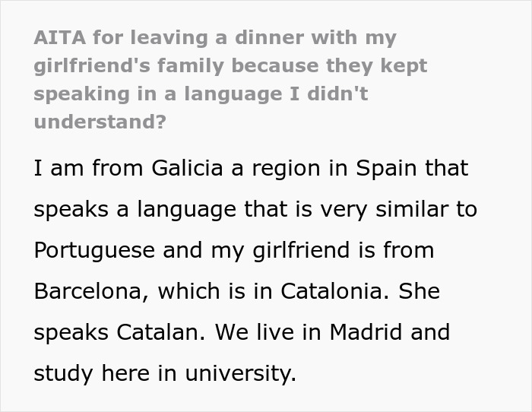Click "understand?" at the title's end

pos(100,122)
